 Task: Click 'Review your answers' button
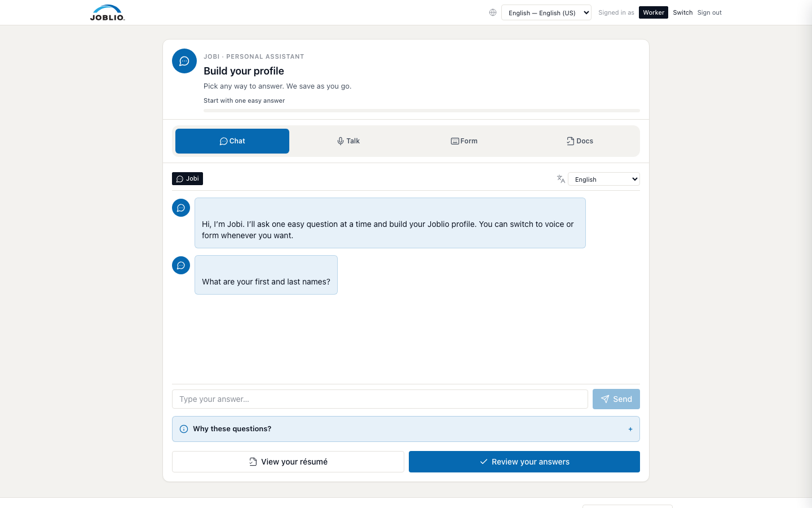tap(524, 462)
